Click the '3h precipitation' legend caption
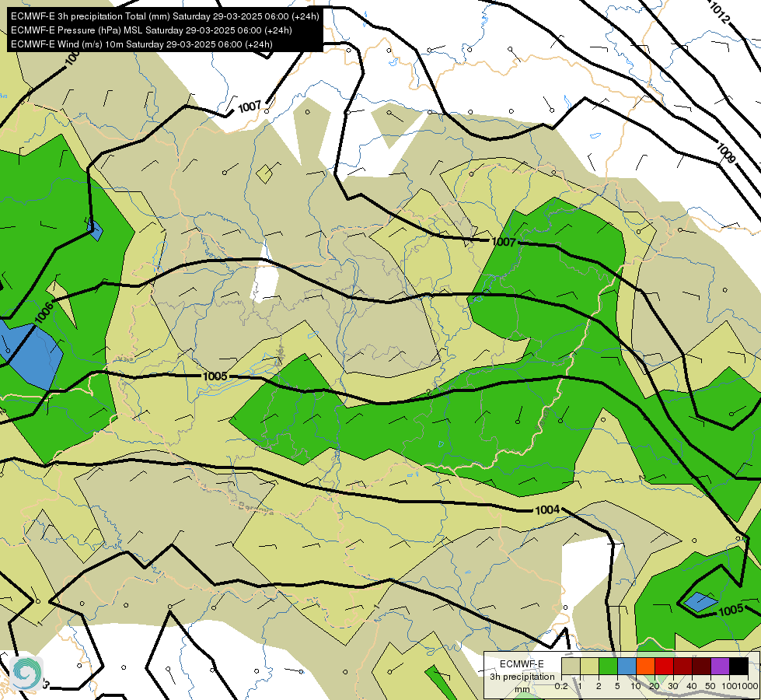 click(522, 677)
